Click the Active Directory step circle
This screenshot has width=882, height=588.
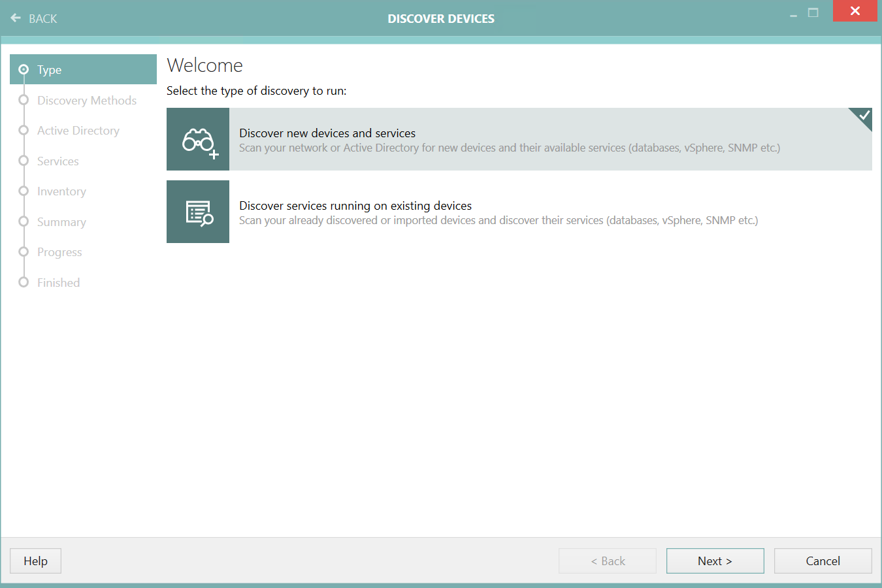click(x=24, y=130)
